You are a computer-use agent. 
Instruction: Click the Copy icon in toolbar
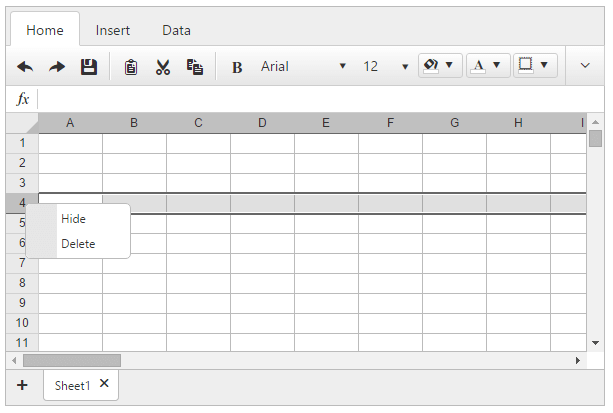195,67
